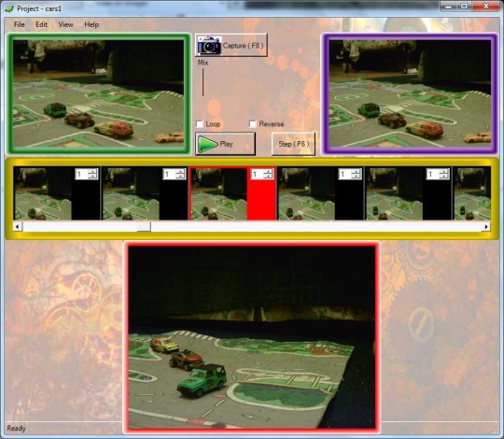Click the Step (F6) button
Image resolution: width=504 pixels, height=439 pixels.
coord(293,144)
